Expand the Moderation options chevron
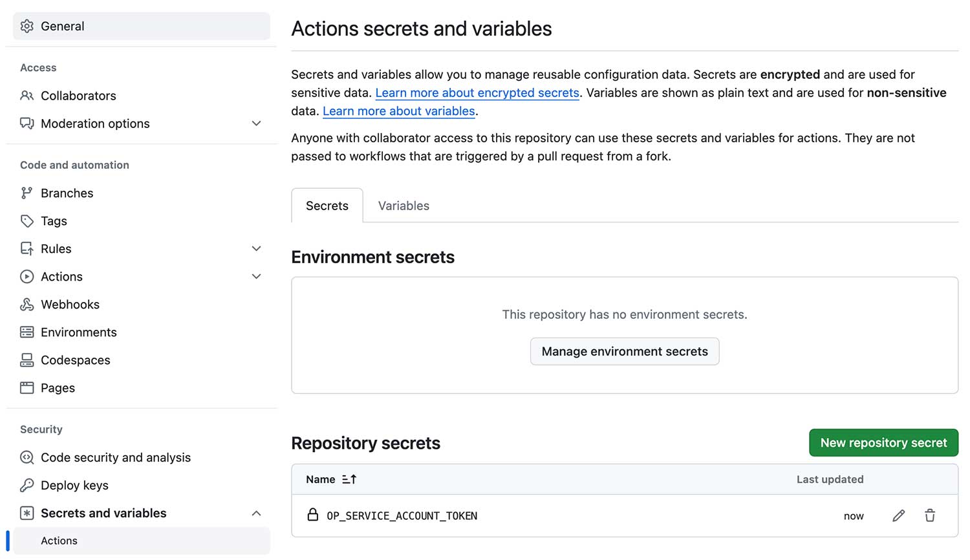The height and width of the screenshot is (560, 970). 256,124
